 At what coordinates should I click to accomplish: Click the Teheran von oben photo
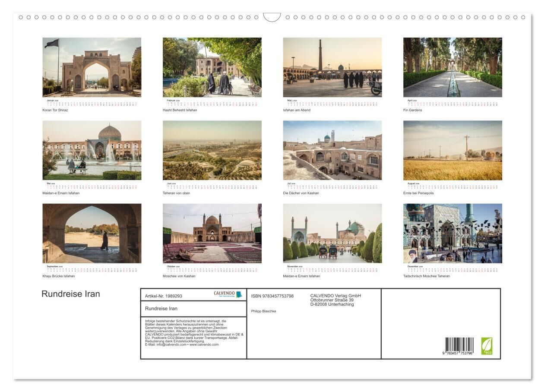point(212,150)
